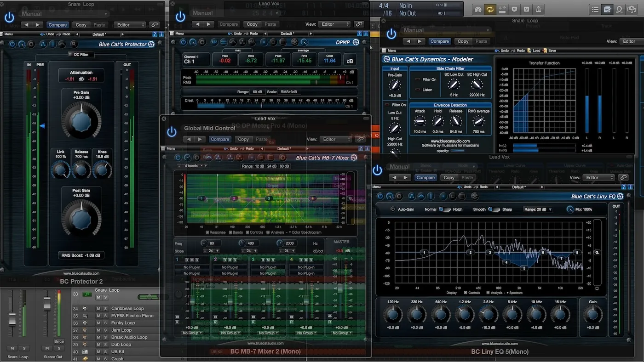Click the metronome icon near the LCD display
This screenshot has width=644, height=362.
539,9
